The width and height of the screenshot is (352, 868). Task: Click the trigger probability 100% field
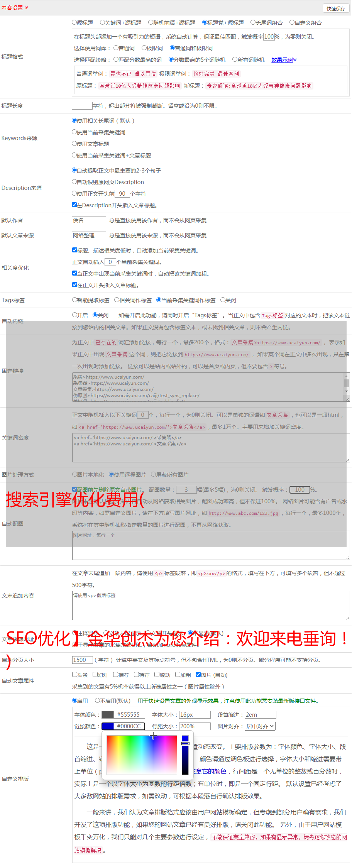[269, 37]
